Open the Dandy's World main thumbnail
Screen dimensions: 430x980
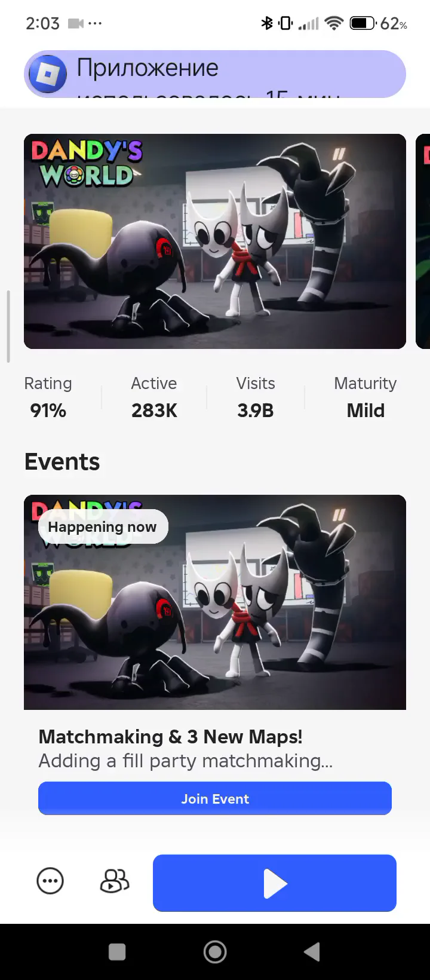tap(215, 241)
